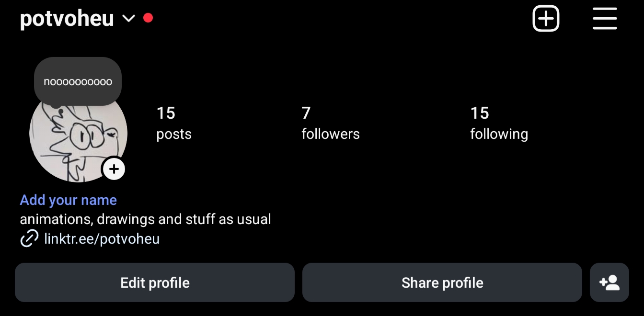Expand the account switcher chevron

tap(128, 19)
